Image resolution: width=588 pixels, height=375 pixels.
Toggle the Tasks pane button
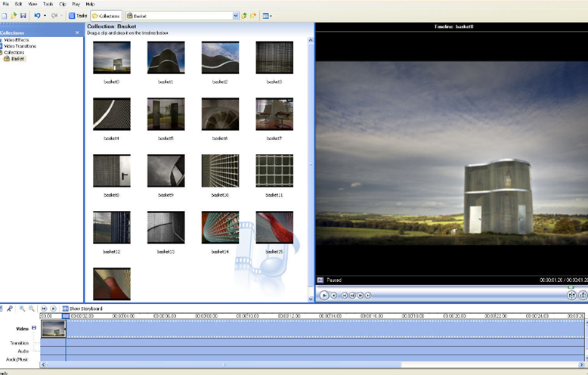click(78, 16)
